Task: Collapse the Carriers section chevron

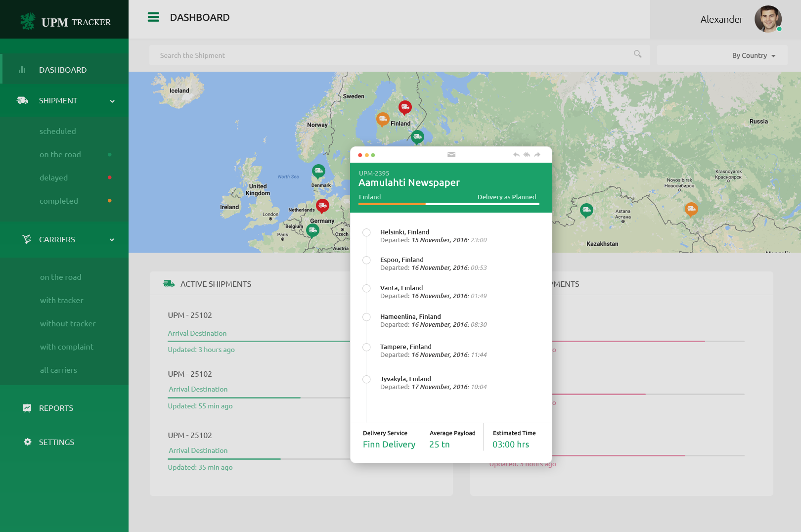Action: click(112, 240)
